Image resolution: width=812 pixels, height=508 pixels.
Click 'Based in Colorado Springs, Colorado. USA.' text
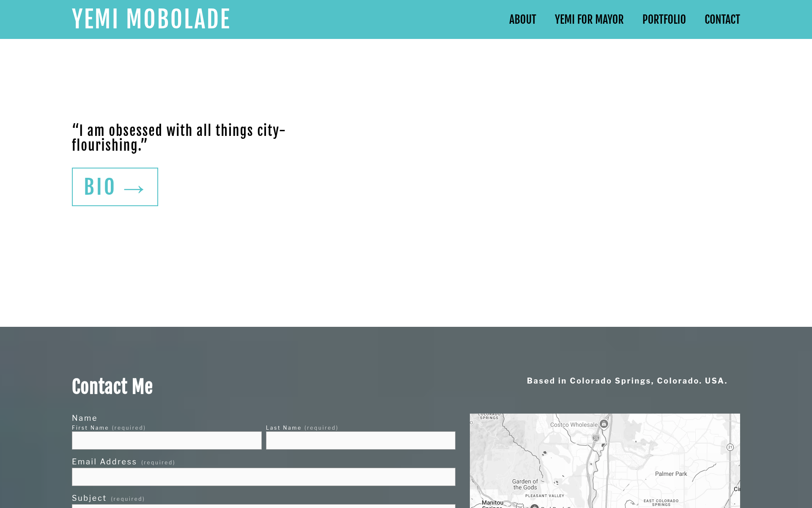[x=627, y=381]
